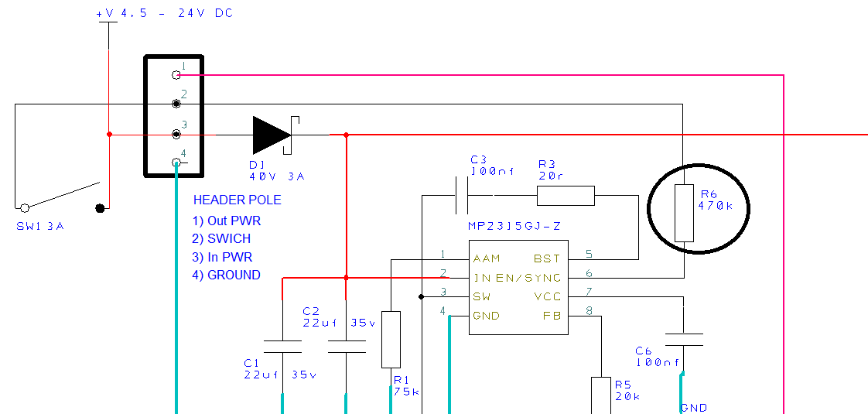Click header pin 3 terminal

coord(176,134)
